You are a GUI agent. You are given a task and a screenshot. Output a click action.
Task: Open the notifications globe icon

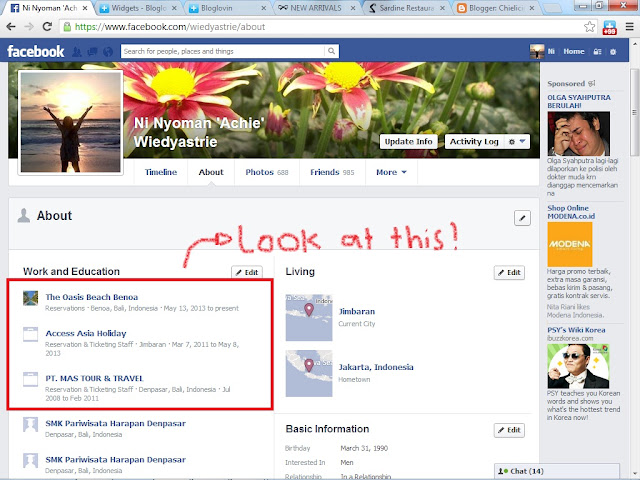coord(108,51)
